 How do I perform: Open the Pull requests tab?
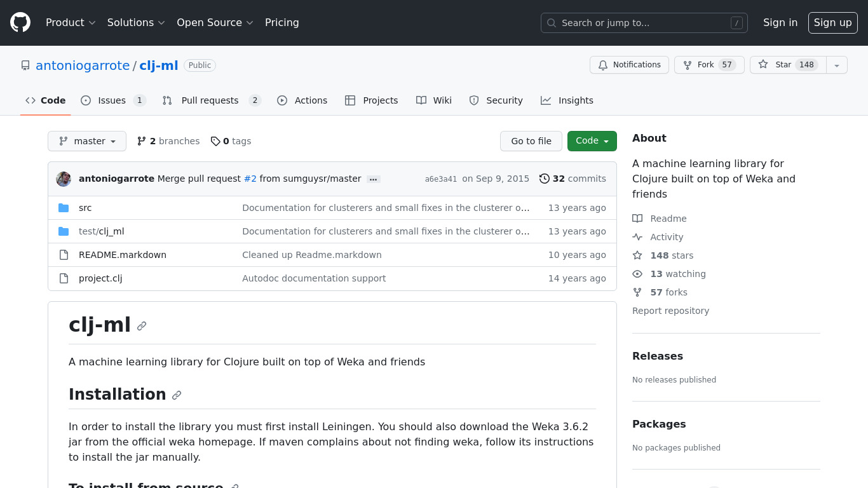tap(212, 100)
